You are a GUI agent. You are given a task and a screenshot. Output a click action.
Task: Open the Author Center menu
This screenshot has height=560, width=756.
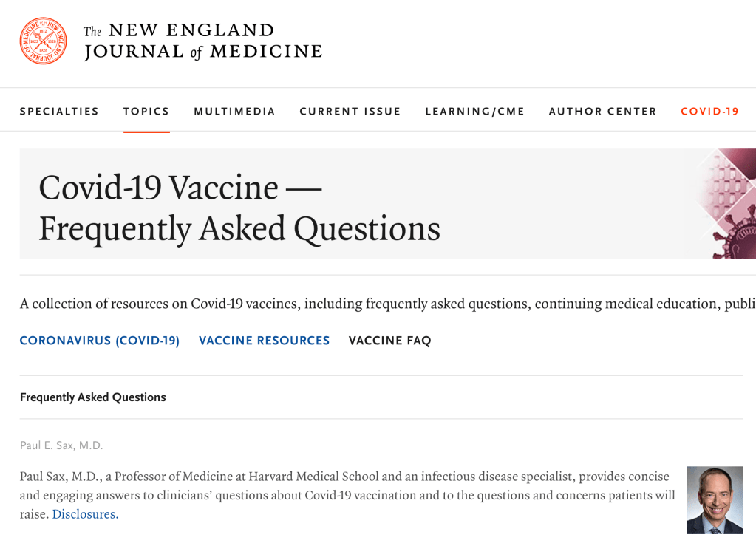pos(602,112)
